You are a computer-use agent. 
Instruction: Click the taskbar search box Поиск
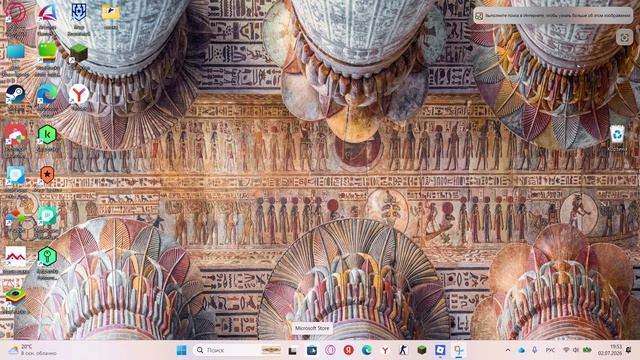pos(238,350)
